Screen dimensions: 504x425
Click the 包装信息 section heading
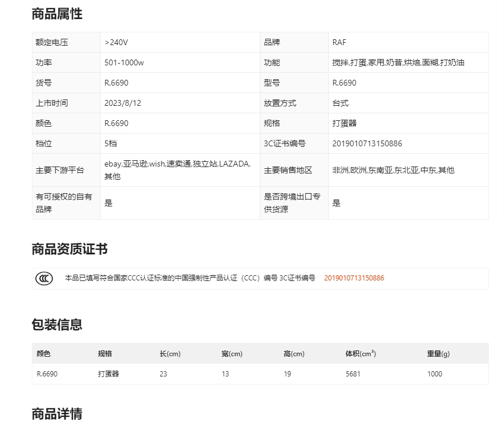pyautogui.click(x=57, y=324)
